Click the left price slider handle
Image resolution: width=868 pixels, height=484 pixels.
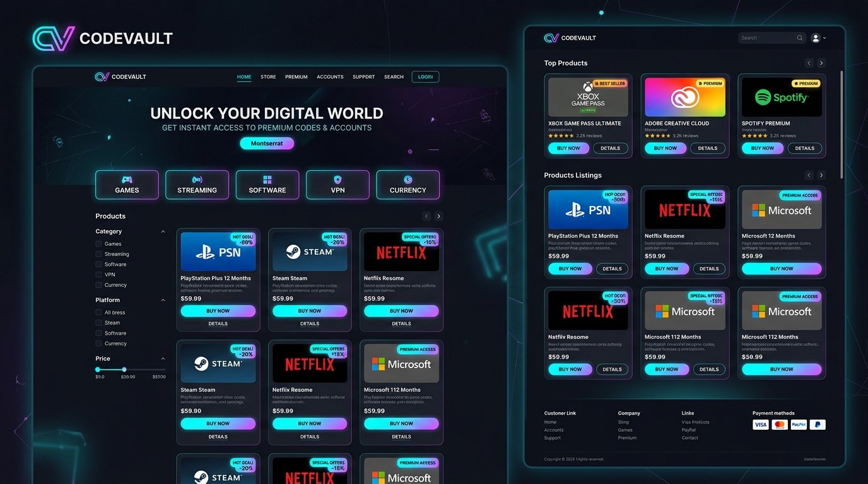98,369
